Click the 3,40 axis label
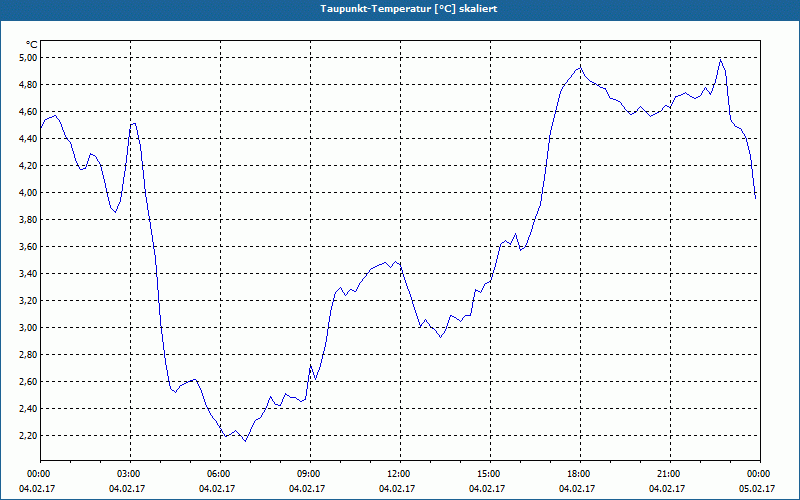800x500 pixels. [28, 274]
